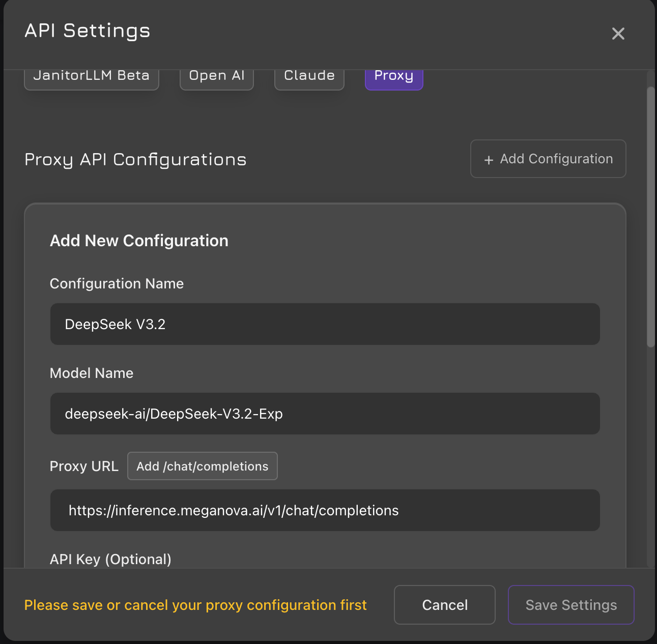Choose the Claude API tab
The height and width of the screenshot is (644, 657).
[309, 77]
